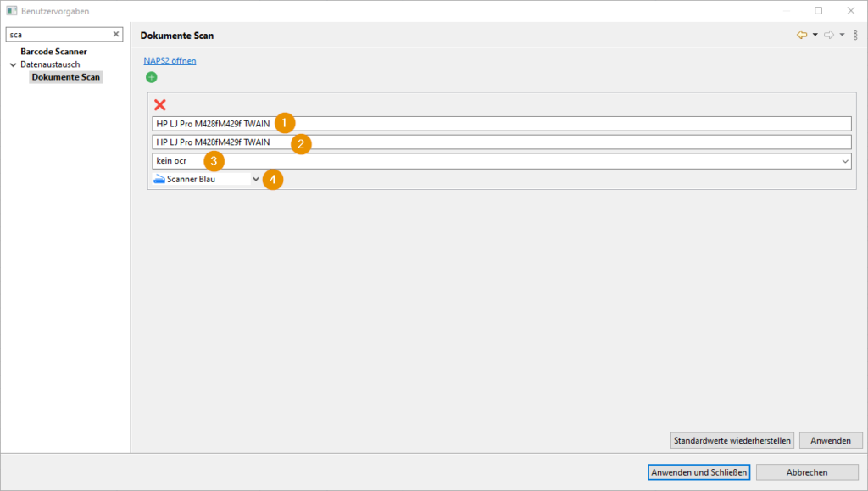The width and height of the screenshot is (868, 491).
Task: Open the forward history dropdown arrow
Action: point(842,35)
